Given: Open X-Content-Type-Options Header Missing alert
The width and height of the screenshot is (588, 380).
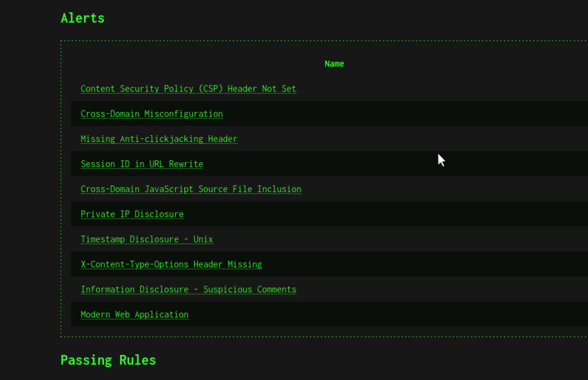Looking at the screenshot, I should [171, 264].
